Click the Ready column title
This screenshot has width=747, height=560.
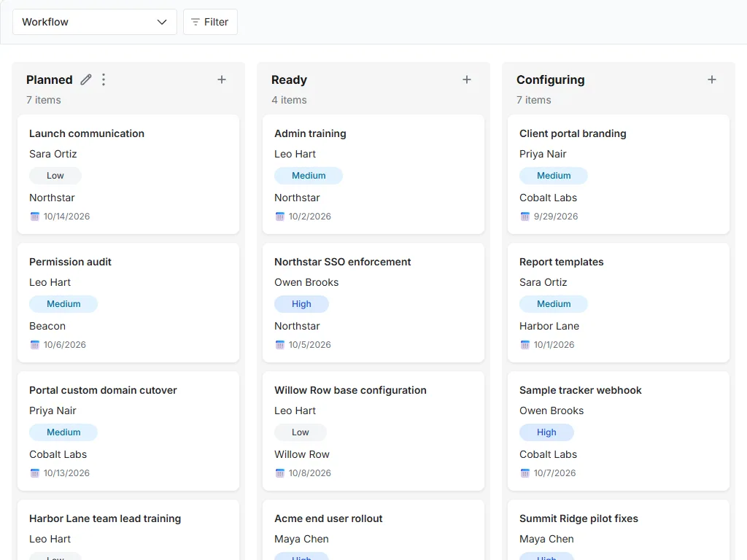pyautogui.click(x=289, y=79)
